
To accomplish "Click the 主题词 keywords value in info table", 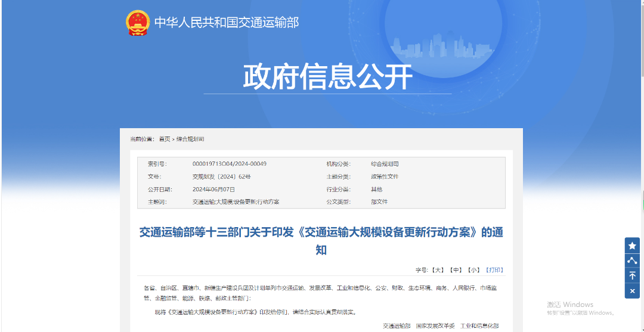I will pyautogui.click(x=236, y=201).
